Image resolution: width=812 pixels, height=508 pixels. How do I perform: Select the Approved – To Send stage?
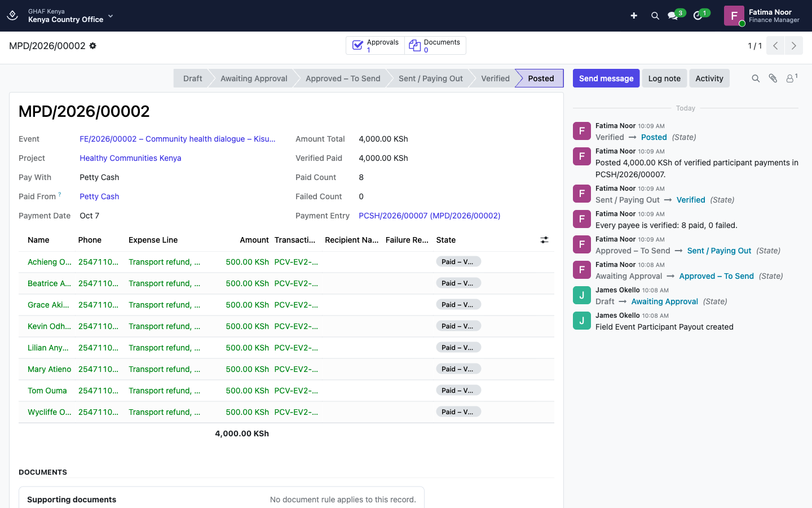pos(343,78)
